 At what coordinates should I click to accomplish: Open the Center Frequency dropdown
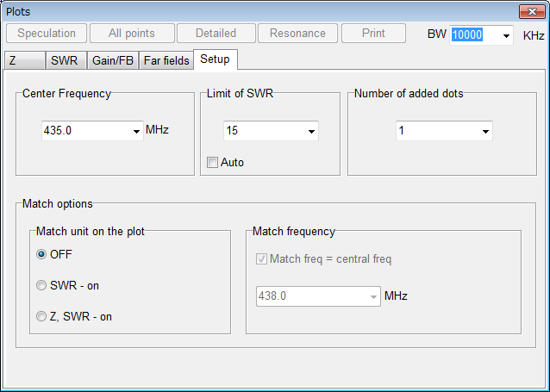(x=136, y=132)
